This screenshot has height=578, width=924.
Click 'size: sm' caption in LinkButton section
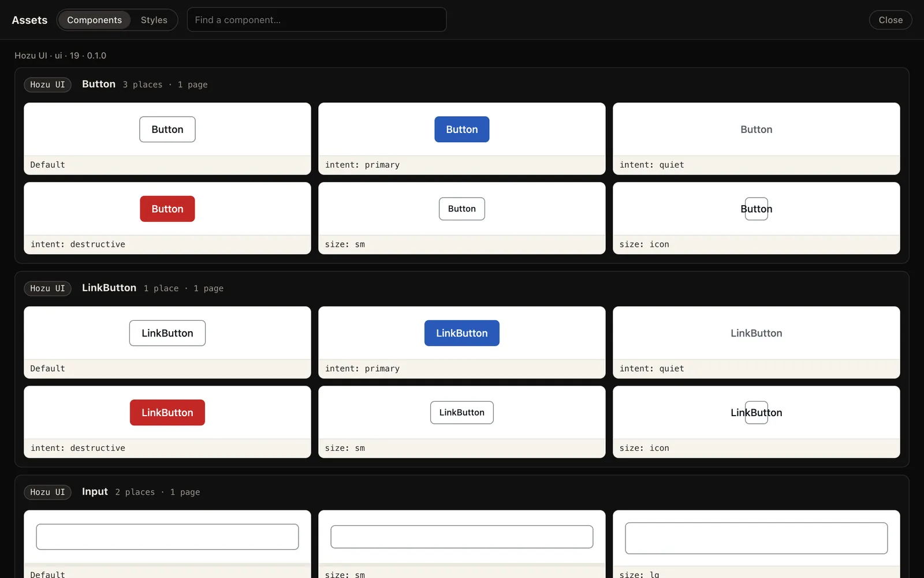tap(345, 448)
